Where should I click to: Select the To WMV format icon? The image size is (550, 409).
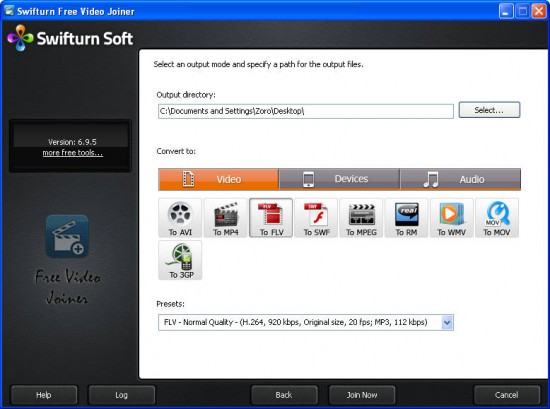452,218
